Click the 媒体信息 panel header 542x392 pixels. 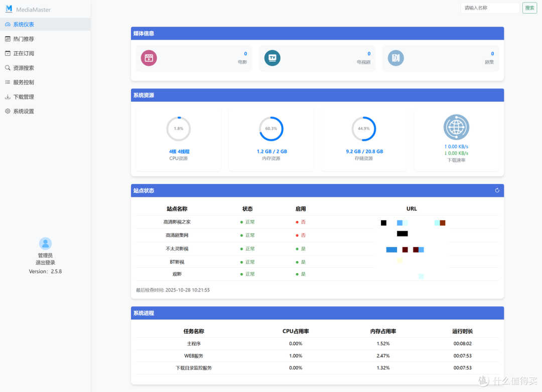click(317, 34)
